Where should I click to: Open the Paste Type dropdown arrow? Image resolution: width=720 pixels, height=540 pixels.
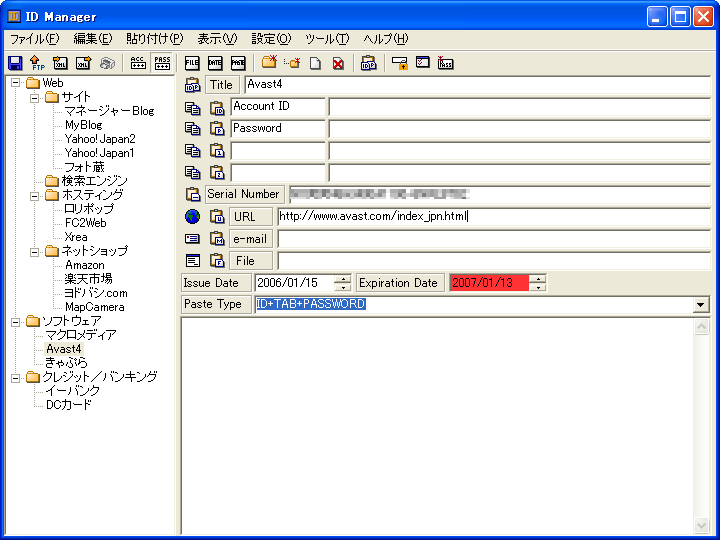pyautogui.click(x=700, y=305)
